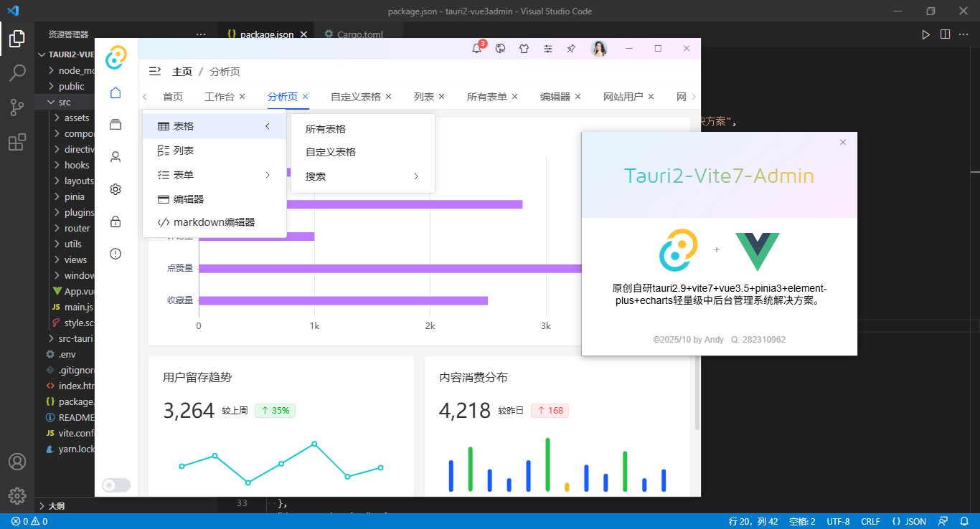This screenshot has height=529, width=980.
Task: Click the user avatar in the header
Action: point(599,49)
